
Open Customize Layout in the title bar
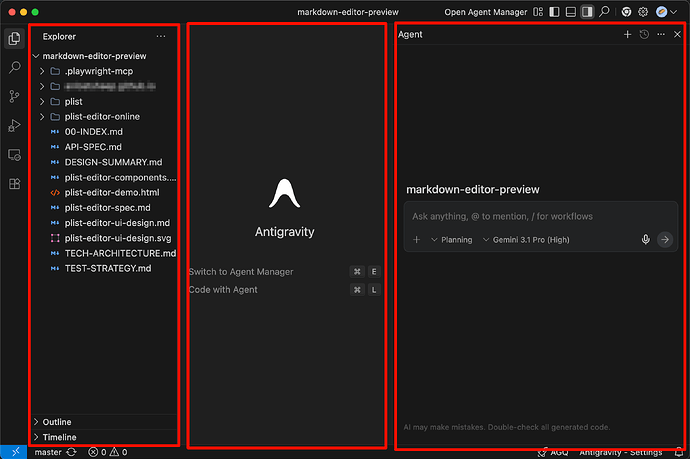click(x=538, y=12)
